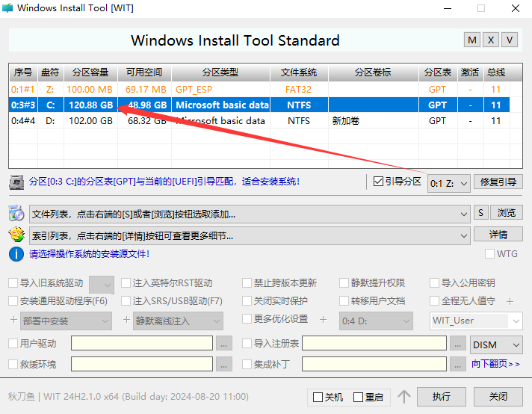The height and width of the screenshot is (414, 532).
Task: Enable 全程无人值守 checkbox
Action: click(x=434, y=300)
